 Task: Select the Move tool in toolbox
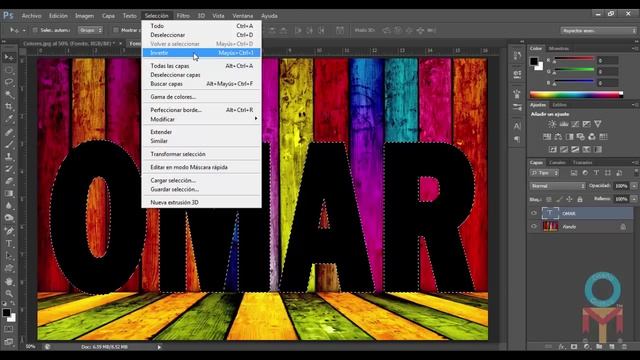pos(9,57)
